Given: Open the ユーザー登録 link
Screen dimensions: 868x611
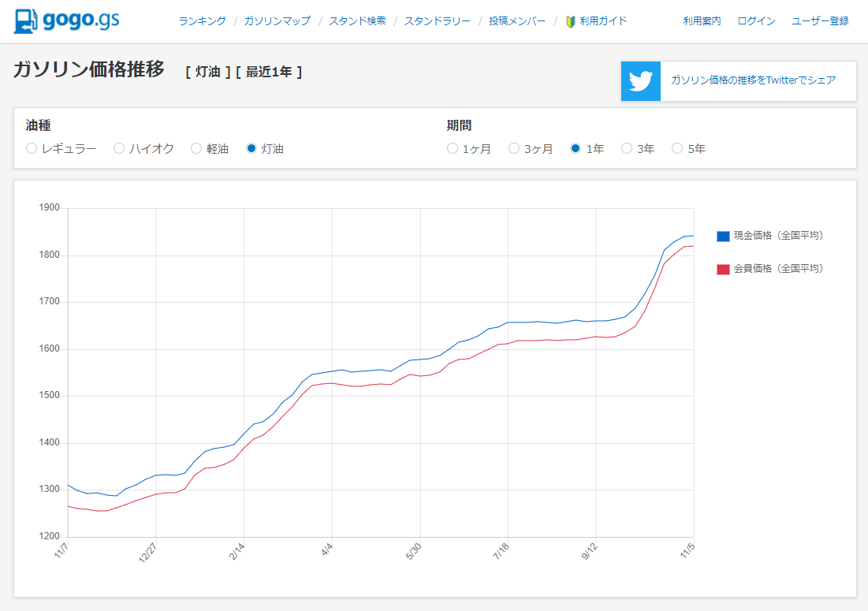Looking at the screenshot, I should (x=820, y=21).
